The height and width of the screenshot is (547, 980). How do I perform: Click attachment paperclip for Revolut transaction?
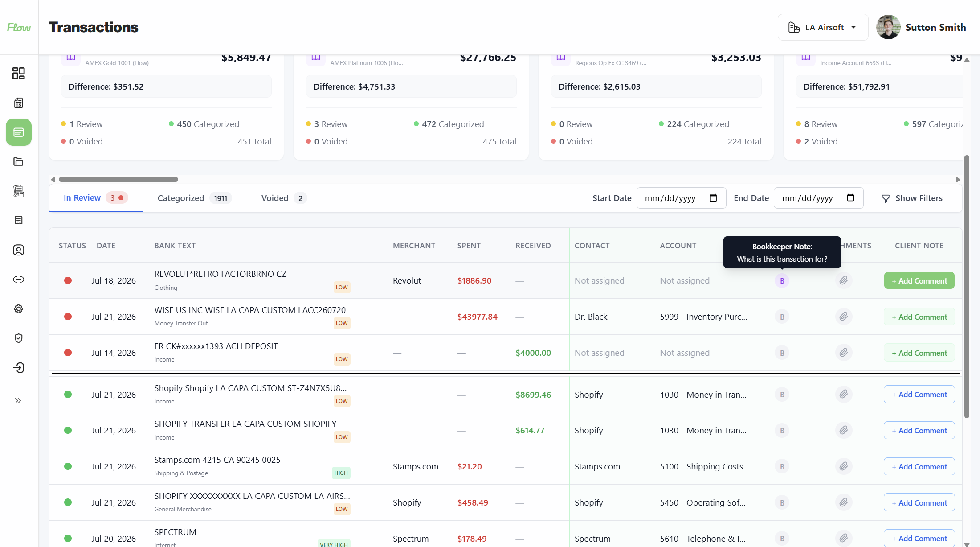click(x=844, y=280)
